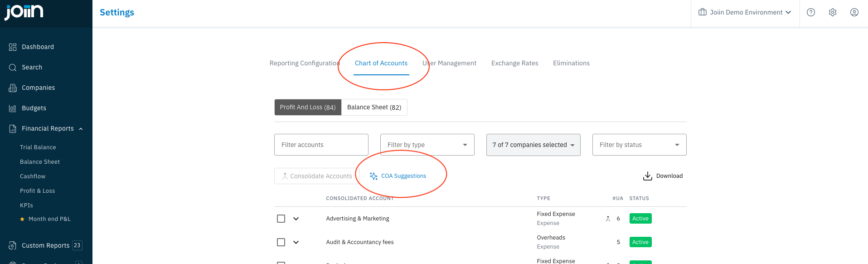
Task: Open the Trial Balance report
Action: (38, 147)
